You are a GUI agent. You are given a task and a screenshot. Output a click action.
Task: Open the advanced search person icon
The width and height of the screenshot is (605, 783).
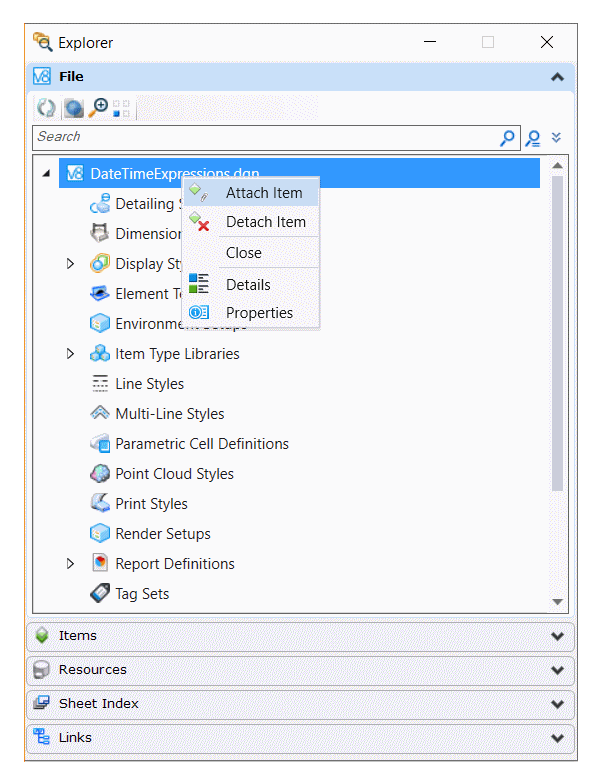(x=533, y=138)
